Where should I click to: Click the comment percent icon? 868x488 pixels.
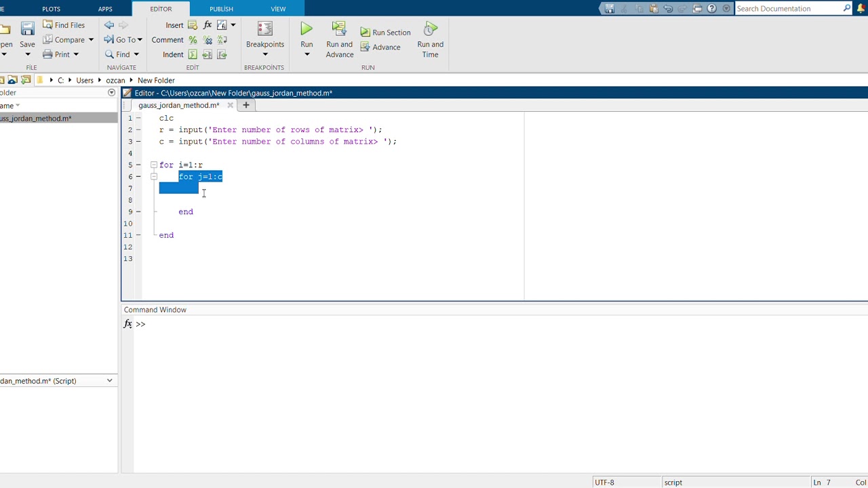coord(193,40)
